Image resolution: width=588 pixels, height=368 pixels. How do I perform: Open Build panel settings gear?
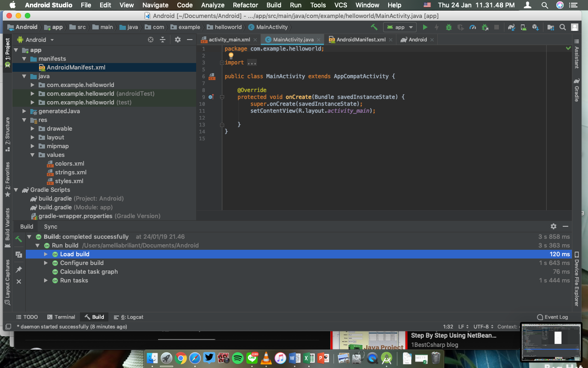point(554,226)
